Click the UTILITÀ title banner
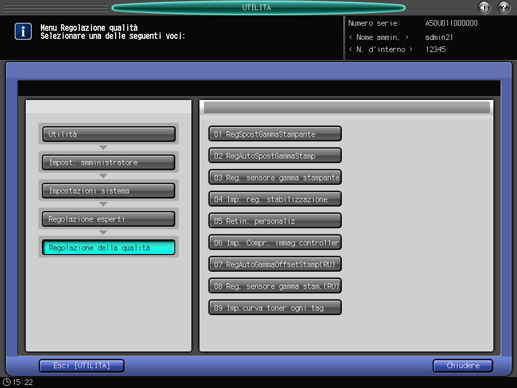The image size is (517, 388). point(258,7)
